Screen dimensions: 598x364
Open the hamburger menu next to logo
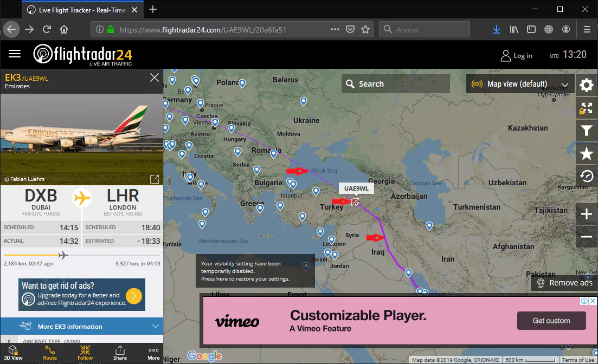pos(15,54)
